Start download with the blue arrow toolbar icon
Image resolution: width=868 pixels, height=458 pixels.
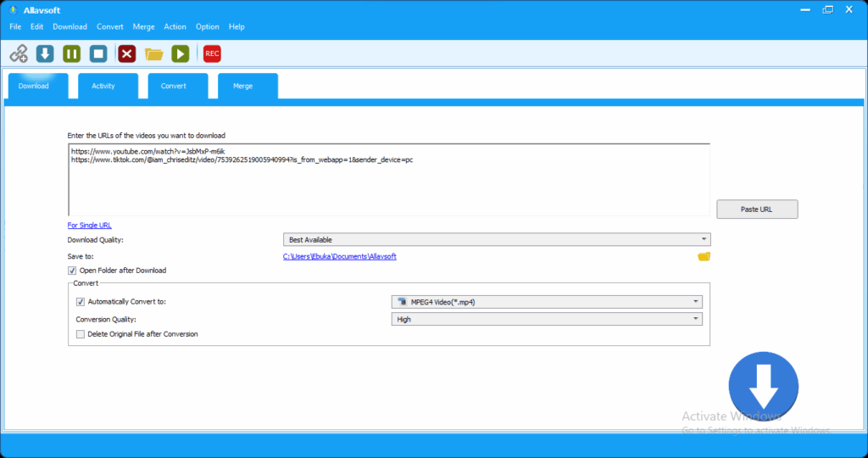pos(45,53)
